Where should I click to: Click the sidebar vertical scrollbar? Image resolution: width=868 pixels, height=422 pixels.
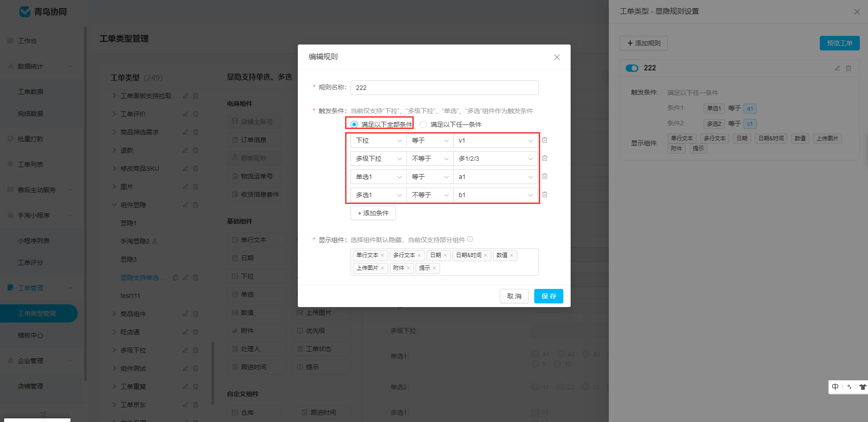coord(85,204)
